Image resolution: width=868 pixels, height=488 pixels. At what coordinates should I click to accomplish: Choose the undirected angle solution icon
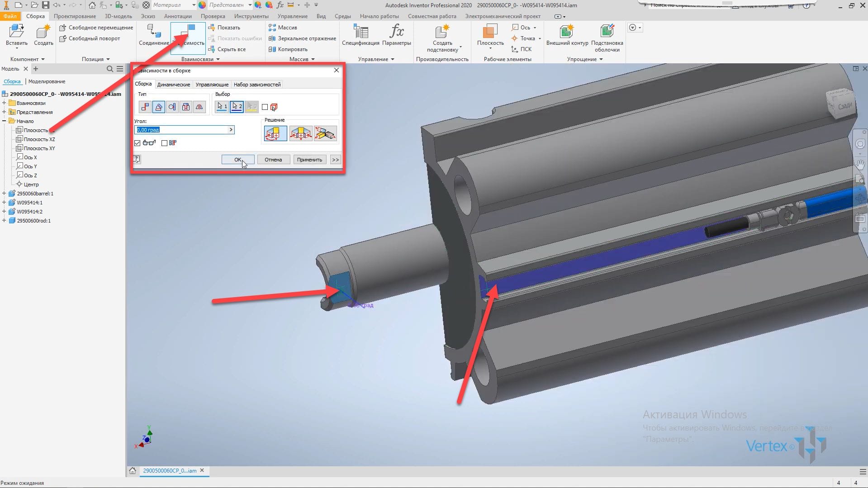(x=301, y=133)
